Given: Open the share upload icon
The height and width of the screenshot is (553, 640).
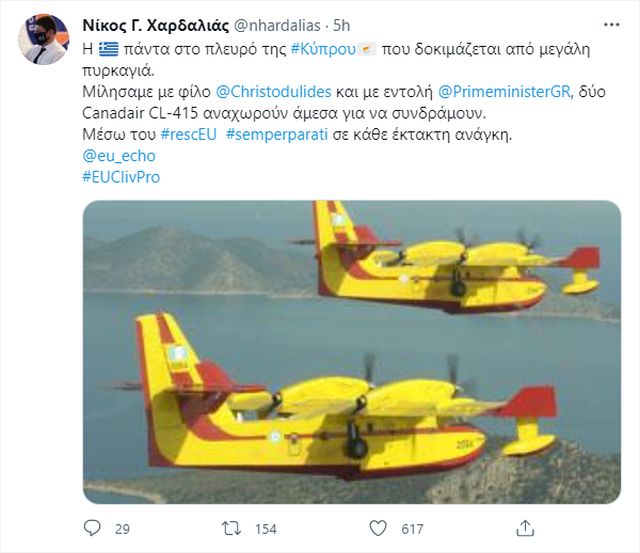Looking at the screenshot, I should point(525,528).
